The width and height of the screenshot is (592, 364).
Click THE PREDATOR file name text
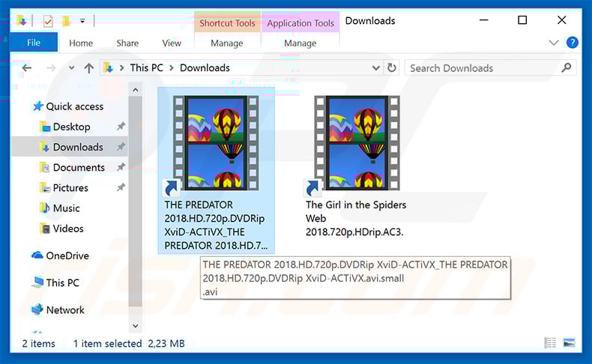(216, 225)
